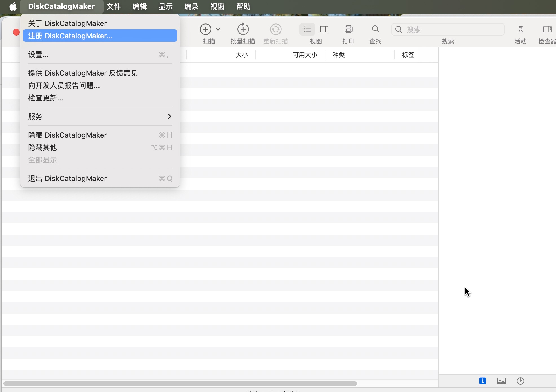The height and width of the screenshot is (392, 556).
Task: Show the image preview inspector tab
Action: pos(501,381)
